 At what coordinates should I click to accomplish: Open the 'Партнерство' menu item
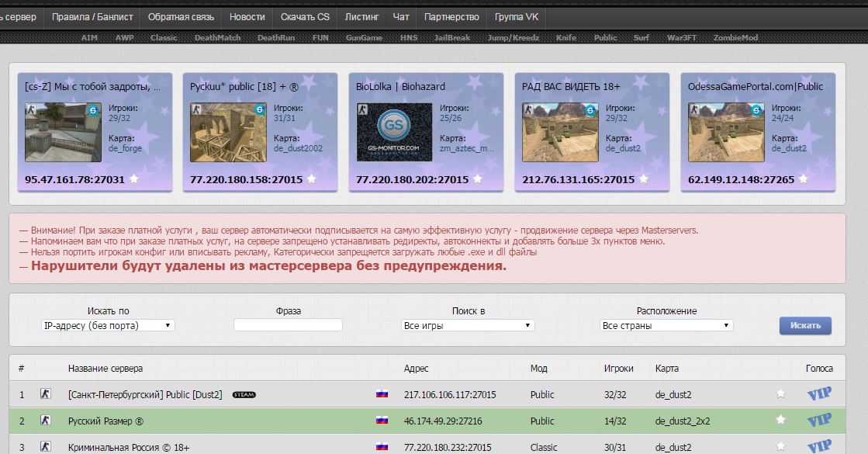(451, 17)
